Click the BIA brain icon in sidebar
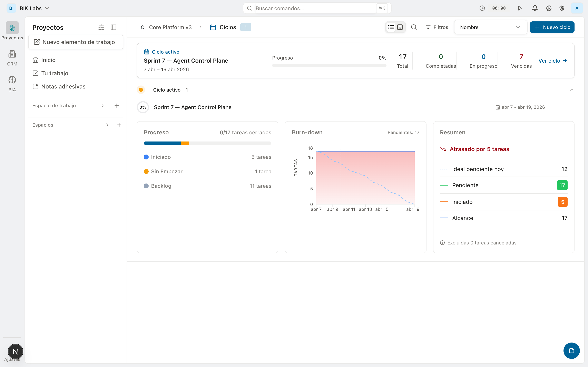 [12, 80]
